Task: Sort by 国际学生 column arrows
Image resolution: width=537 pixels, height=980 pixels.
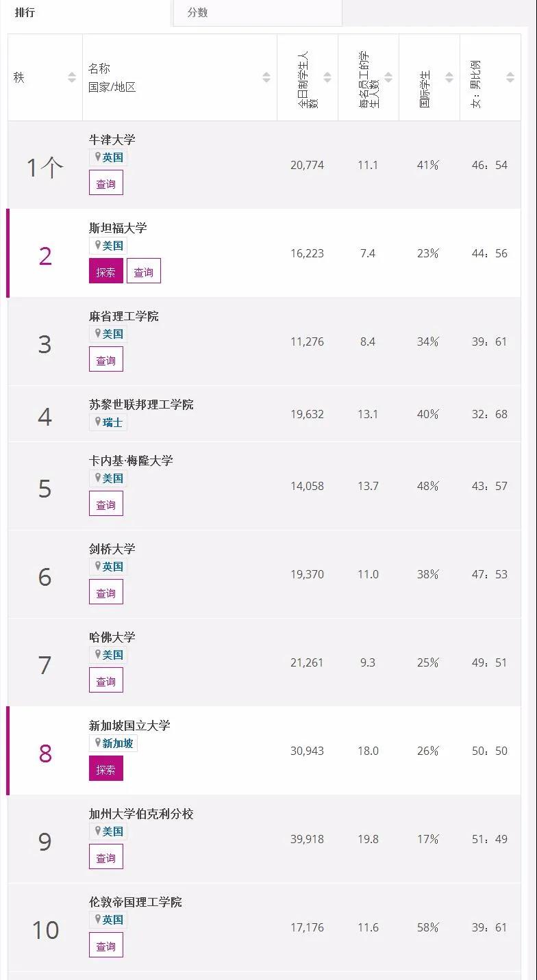Action: click(449, 77)
